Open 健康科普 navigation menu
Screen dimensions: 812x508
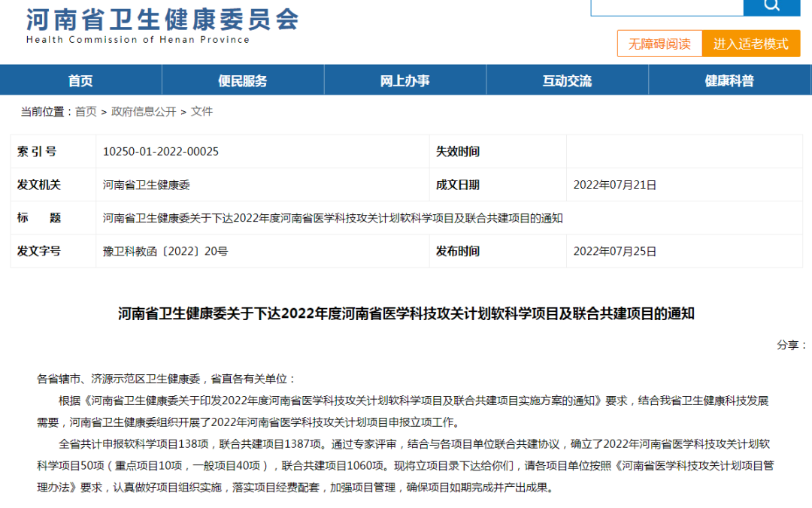729,80
